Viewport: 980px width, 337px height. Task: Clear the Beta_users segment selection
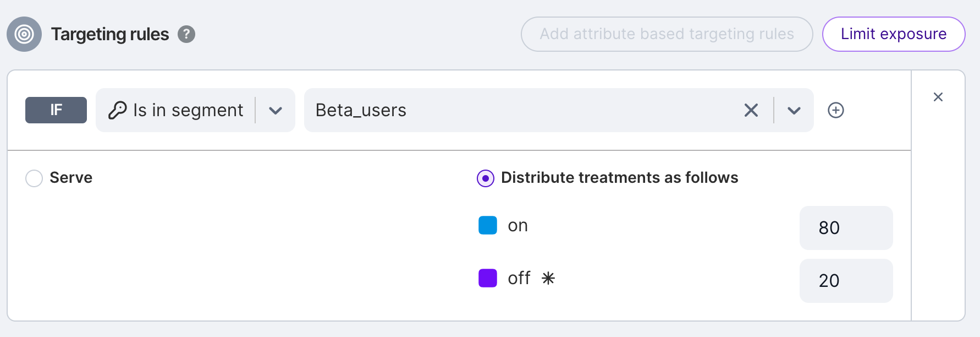point(751,110)
